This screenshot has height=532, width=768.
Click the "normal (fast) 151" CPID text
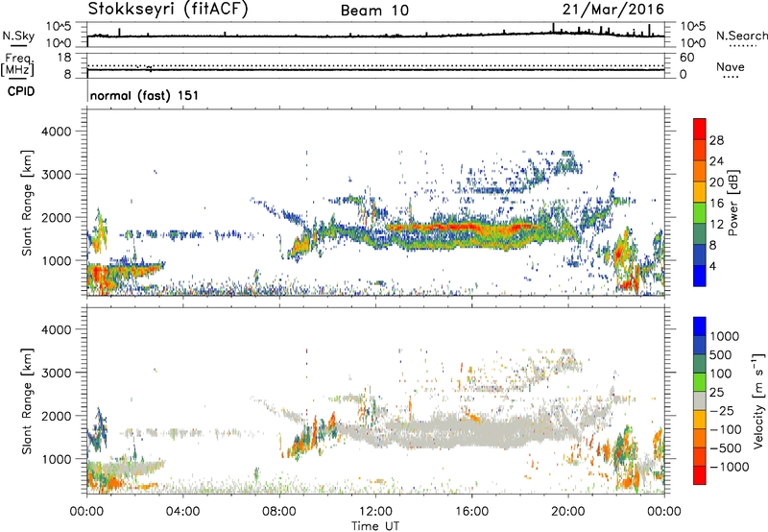point(145,95)
